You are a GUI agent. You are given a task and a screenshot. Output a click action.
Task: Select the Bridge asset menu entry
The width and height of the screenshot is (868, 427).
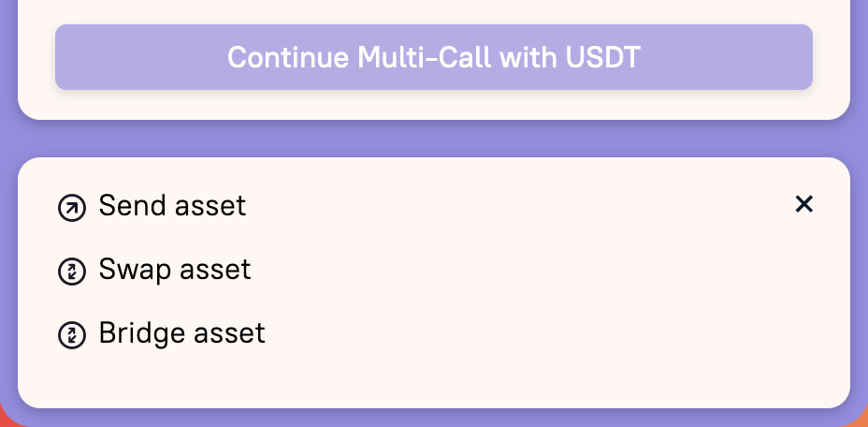pos(162,334)
